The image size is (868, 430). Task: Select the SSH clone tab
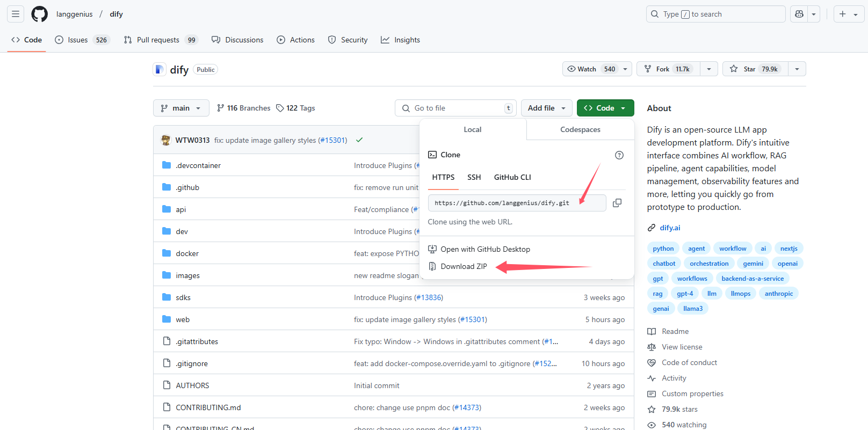pyautogui.click(x=474, y=177)
